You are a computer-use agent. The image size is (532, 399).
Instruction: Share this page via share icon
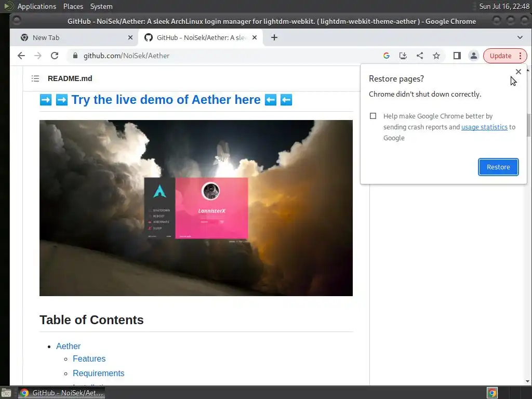[x=420, y=56]
